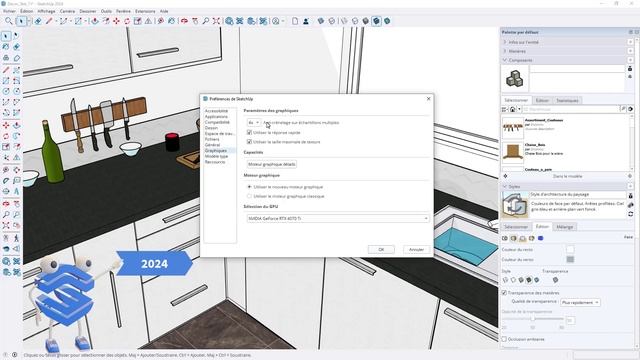Toggle Transparence des matières checkbox

pyautogui.click(x=504, y=293)
